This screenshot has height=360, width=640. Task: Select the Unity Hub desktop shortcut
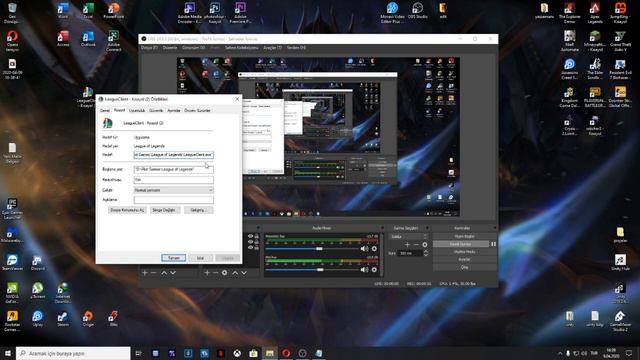[x=620, y=263]
